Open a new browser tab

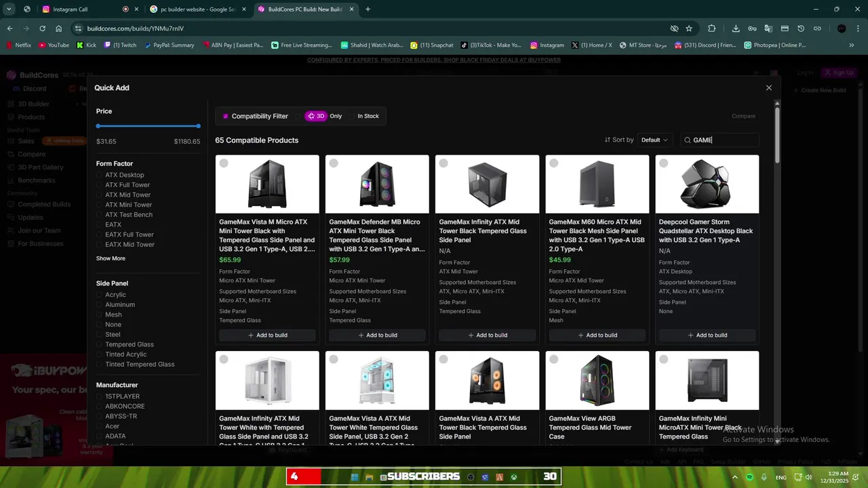coord(368,9)
